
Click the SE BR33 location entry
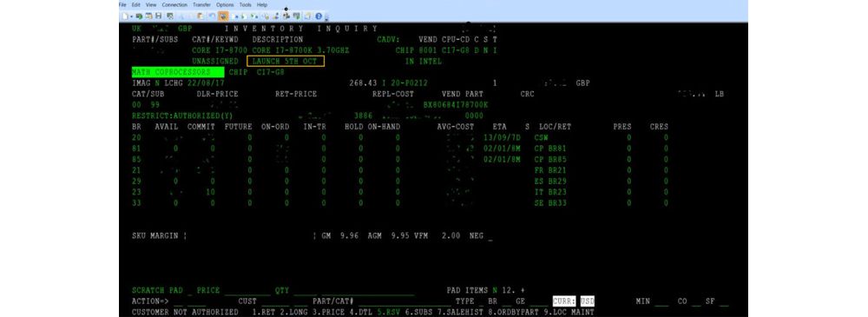tap(550, 203)
